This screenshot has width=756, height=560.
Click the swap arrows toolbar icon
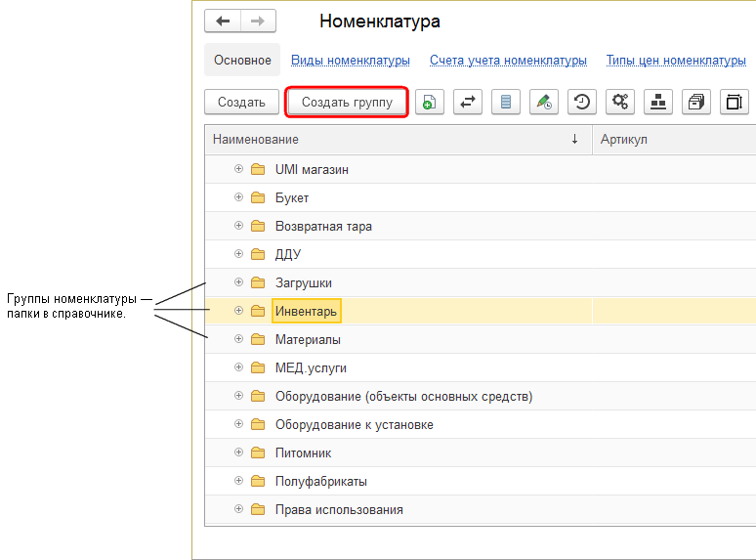coord(468,102)
